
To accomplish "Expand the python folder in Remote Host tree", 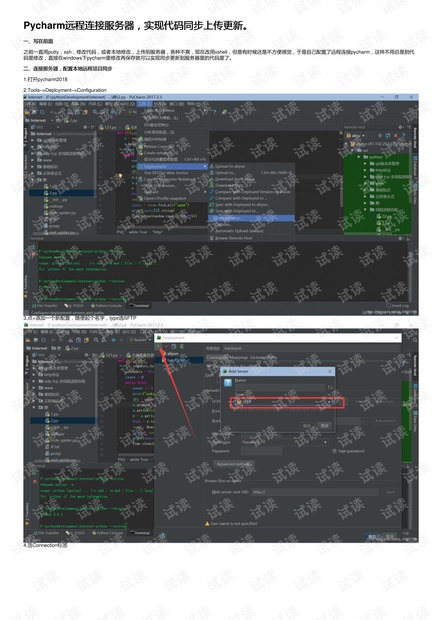I will click(359, 157).
